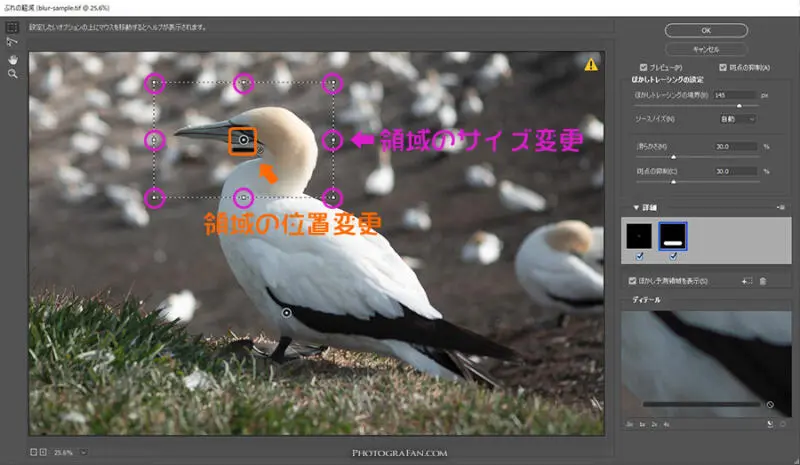The width and height of the screenshot is (800, 465).
Task: Set detail loupe zoom to .5x
Action: coord(630,424)
